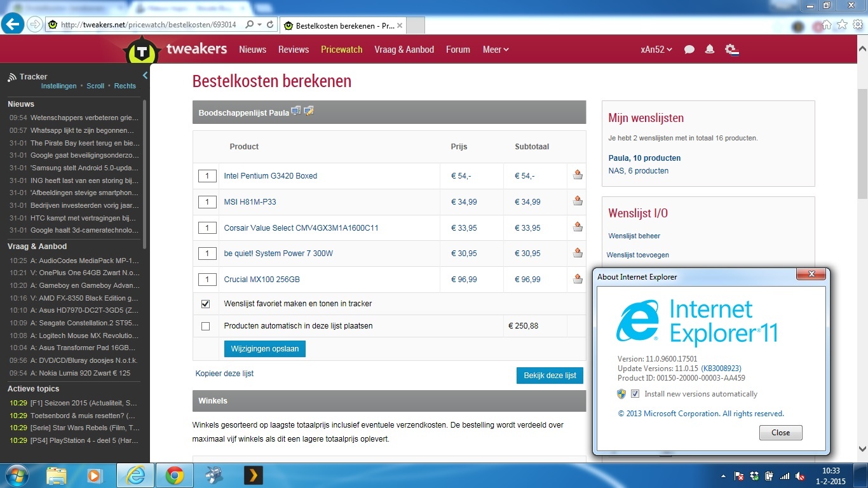
Task: Refresh the page with the reload icon
Action: point(270,25)
